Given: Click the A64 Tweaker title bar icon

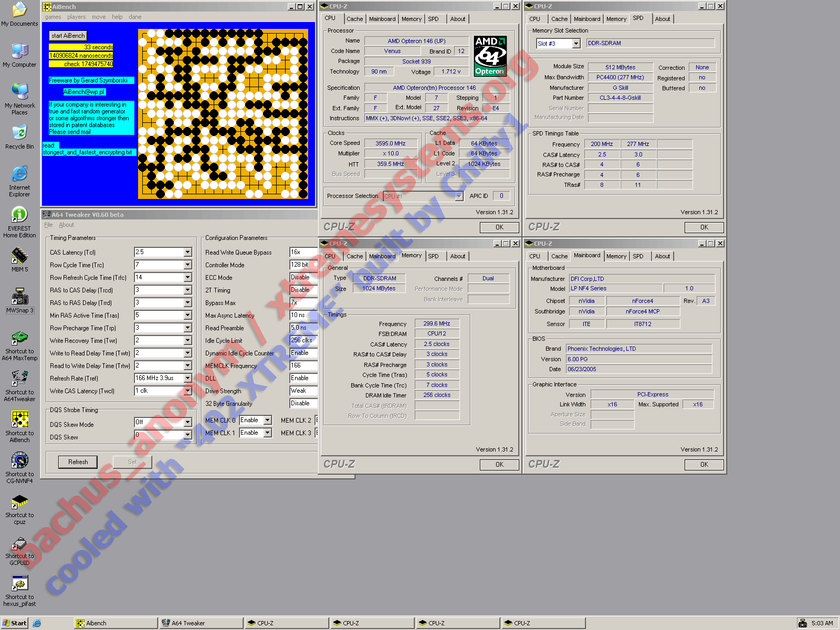Looking at the screenshot, I should point(46,214).
